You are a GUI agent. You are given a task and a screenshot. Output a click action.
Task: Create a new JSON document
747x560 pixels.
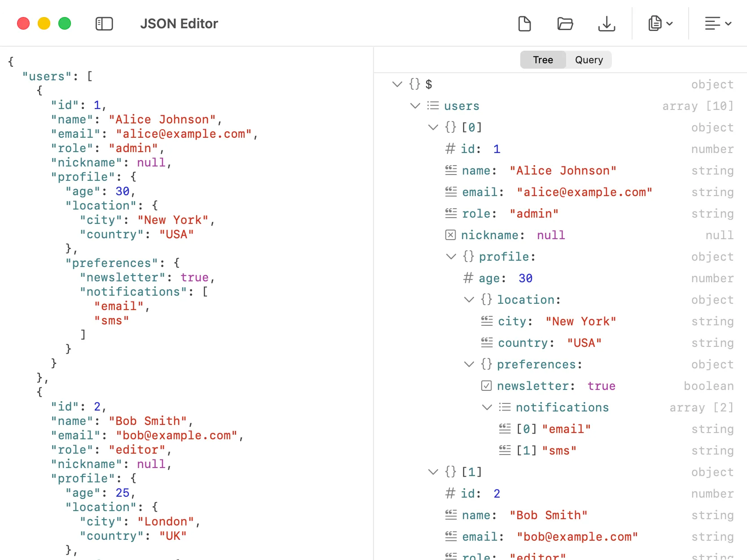pos(524,24)
